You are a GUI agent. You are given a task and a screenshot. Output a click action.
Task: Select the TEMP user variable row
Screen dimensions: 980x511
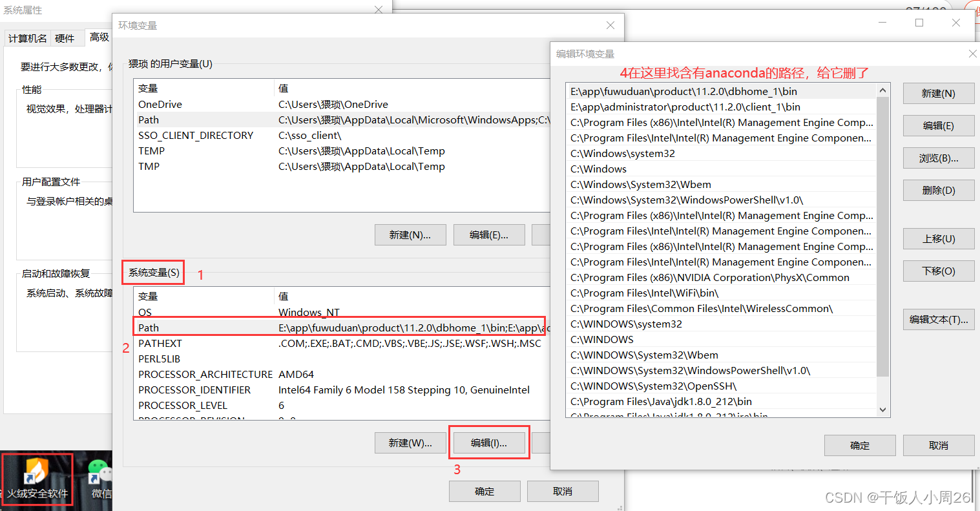[342, 151]
